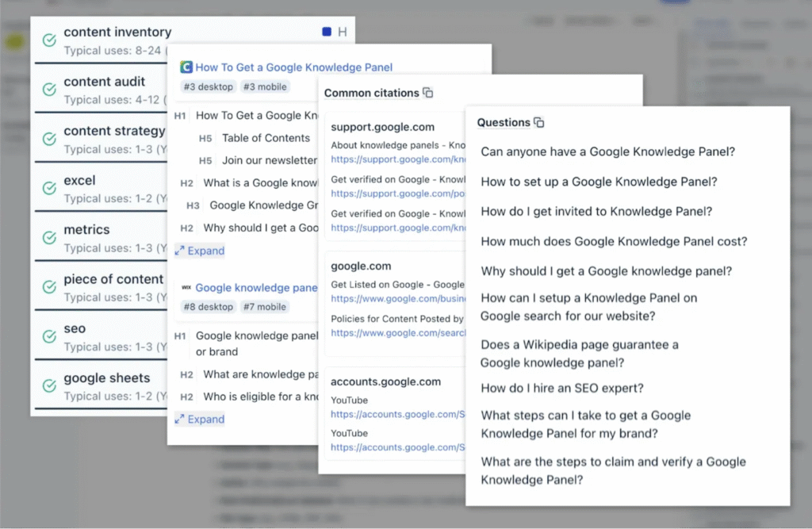This screenshot has height=529, width=812.
Task: Click the Join our newsletter H5 heading
Action: click(270, 161)
